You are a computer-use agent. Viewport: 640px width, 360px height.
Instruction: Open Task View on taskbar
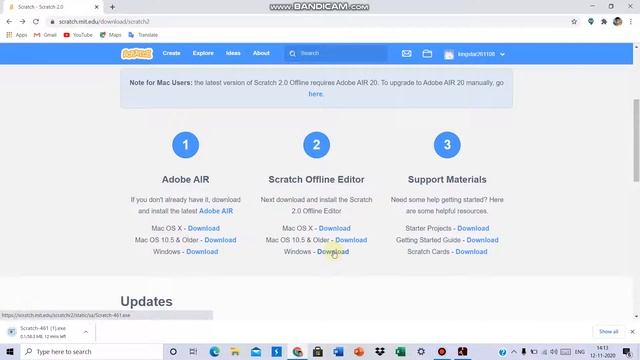[193, 351]
